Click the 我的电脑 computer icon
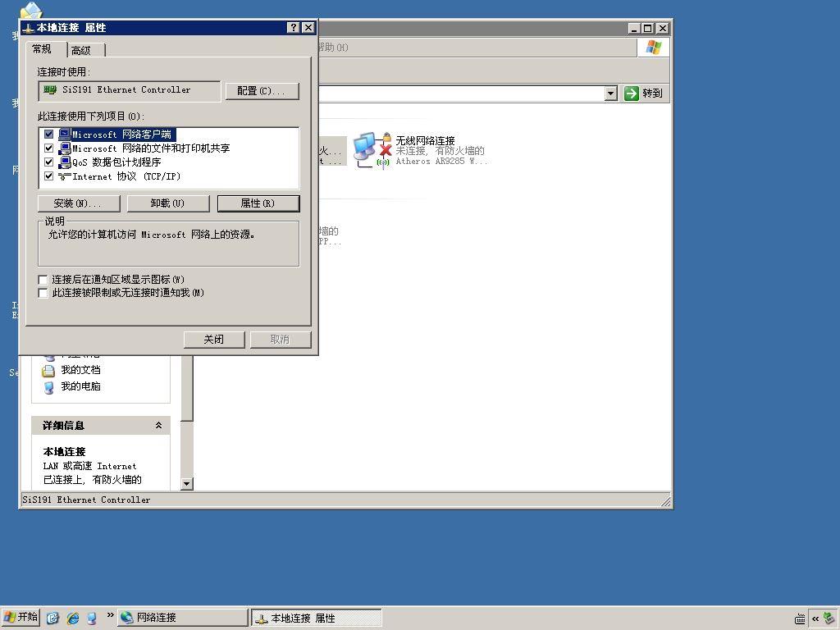This screenshot has width=840, height=630. pos(48,387)
